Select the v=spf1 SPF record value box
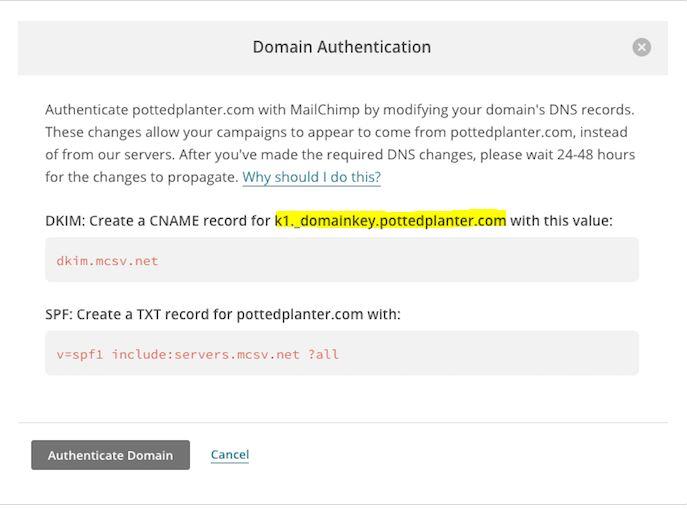The image size is (687, 509). 342,353
